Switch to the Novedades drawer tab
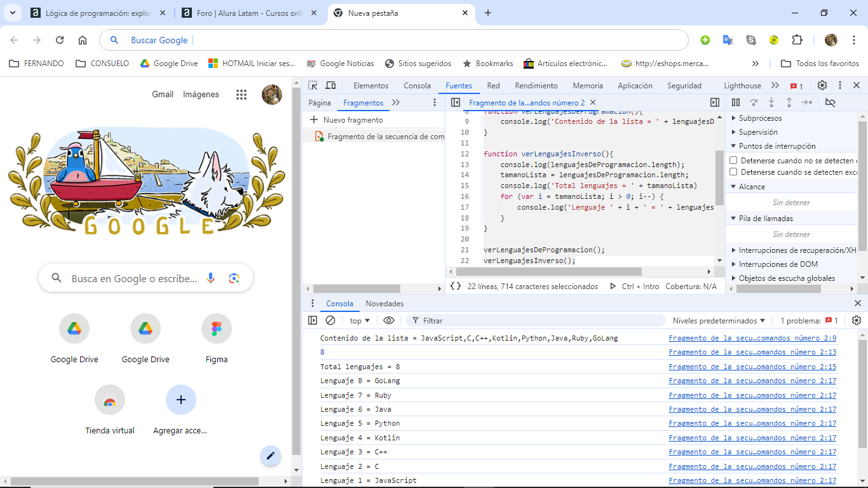 pyautogui.click(x=384, y=304)
